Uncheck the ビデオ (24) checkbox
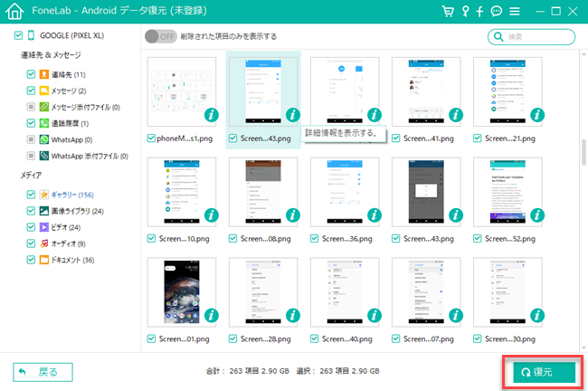Screen dimensions: 588x391 31,227
